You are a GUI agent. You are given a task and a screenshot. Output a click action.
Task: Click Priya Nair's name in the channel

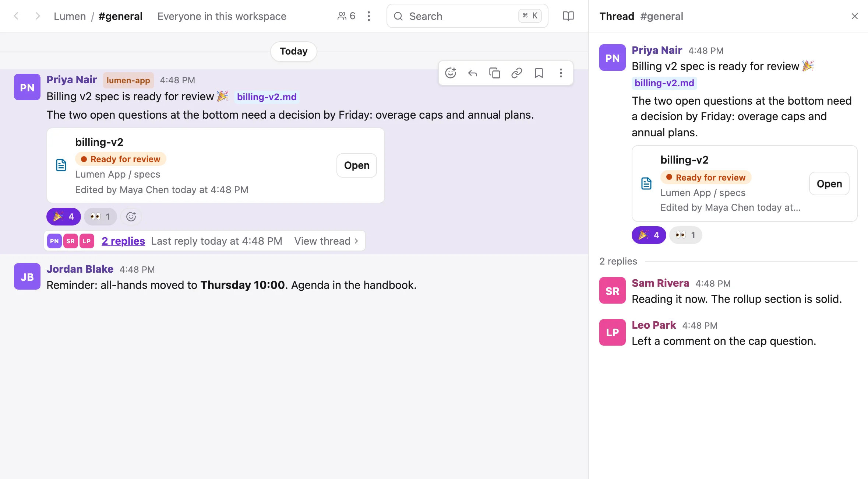coord(72,80)
